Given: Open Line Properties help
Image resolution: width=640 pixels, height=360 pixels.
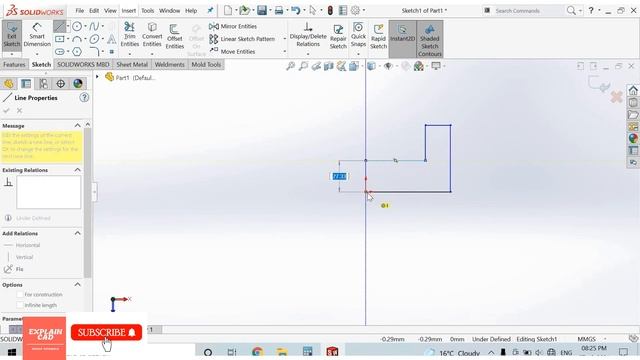Looking at the screenshot, I should [x=84, y=98].
